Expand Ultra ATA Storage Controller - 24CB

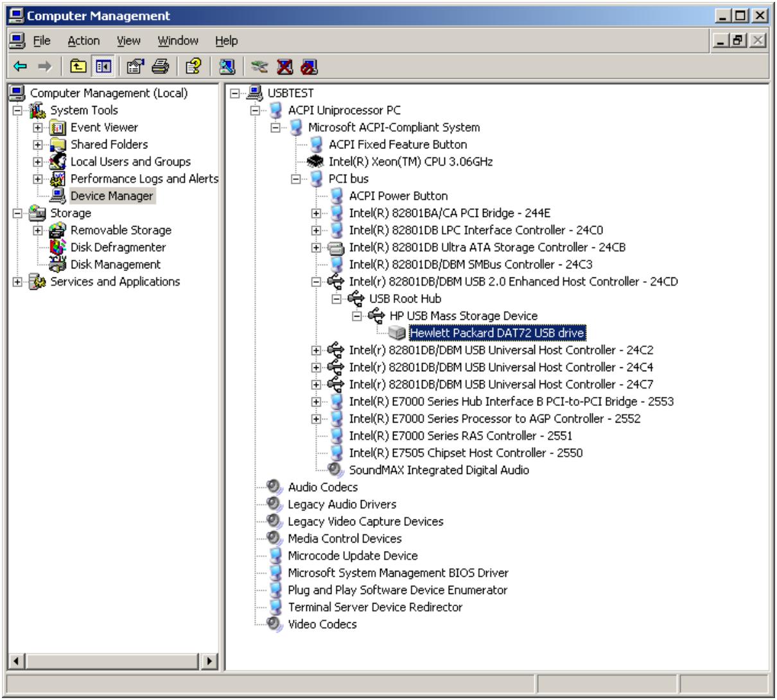317,247
